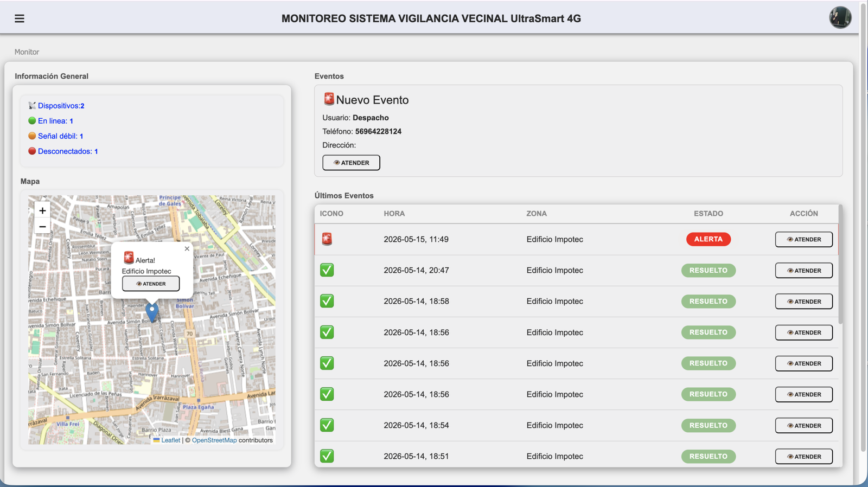The height and width of the screenshot is (487, 868).
Task: Click the ESTADO column header
Action: pos(709,214)
